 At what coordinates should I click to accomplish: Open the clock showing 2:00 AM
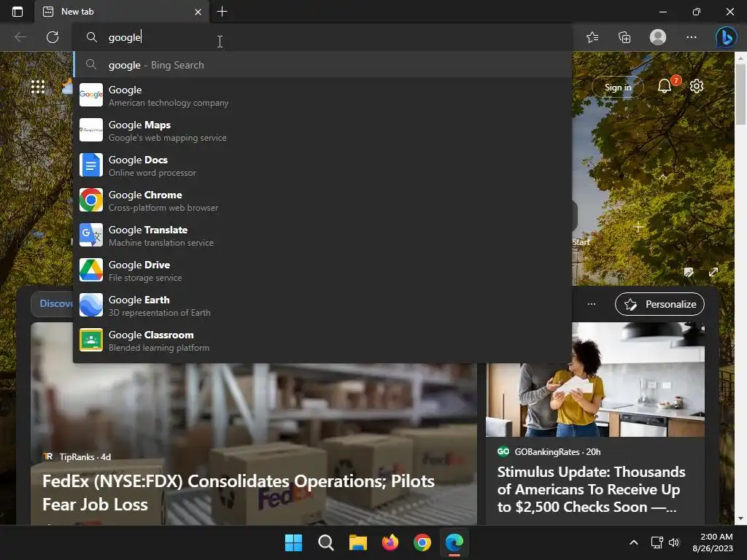[x=713, y=542]
